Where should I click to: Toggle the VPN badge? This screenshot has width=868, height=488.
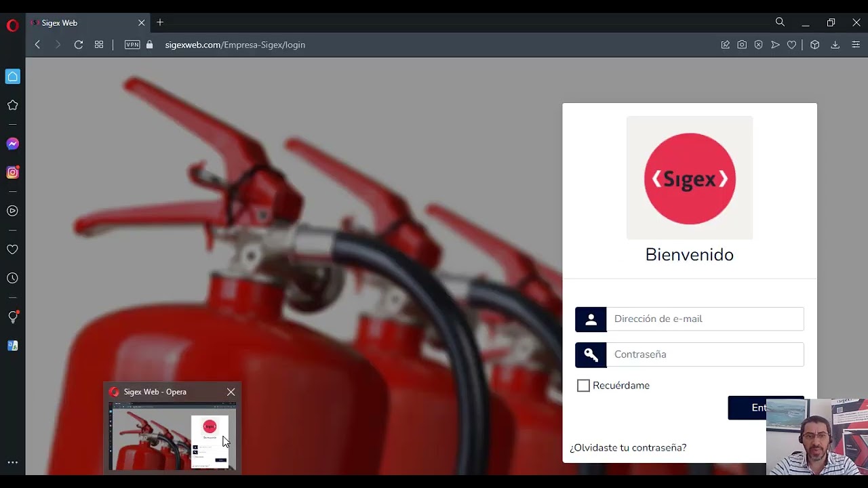[x=132, y=45]
